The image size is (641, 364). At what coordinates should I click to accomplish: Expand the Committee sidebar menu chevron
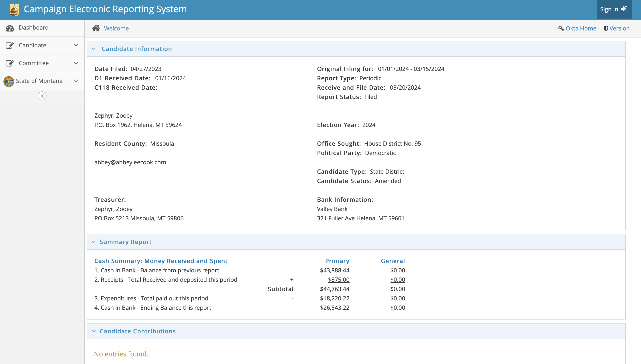click(76, 63)
